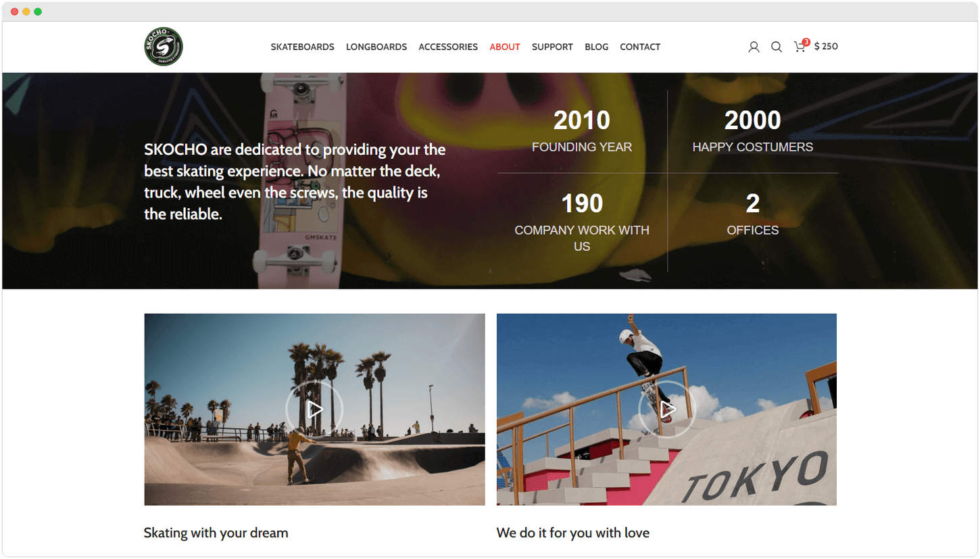Screen dimensions: 980x559
Task: Click the search magnifier icon
Action: (777, 47)
